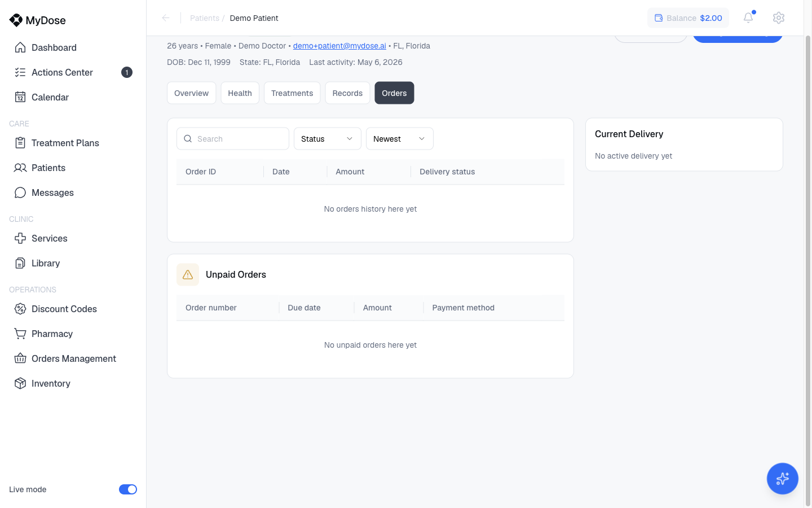Open the AI sparkle assistant button
The image size is (812, 508).
click(782, 479)
